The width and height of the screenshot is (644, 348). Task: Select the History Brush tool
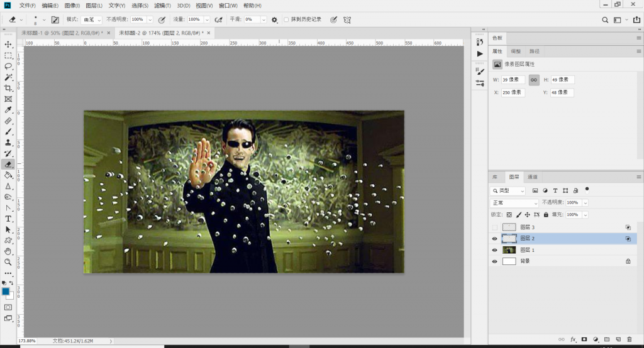click(8, 153)
